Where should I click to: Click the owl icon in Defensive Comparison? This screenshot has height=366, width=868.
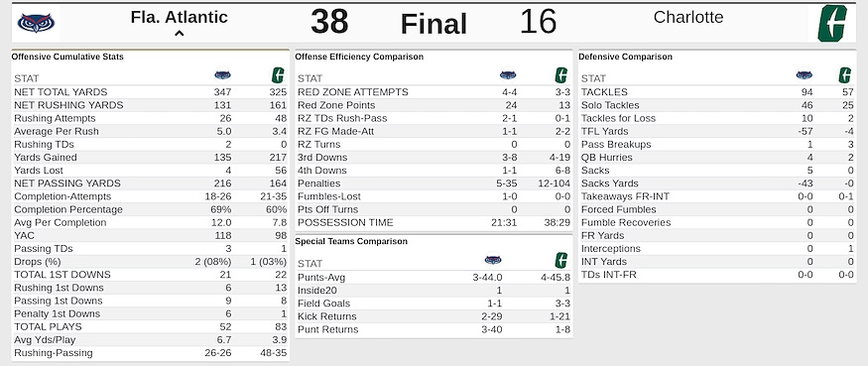(804, 75)
